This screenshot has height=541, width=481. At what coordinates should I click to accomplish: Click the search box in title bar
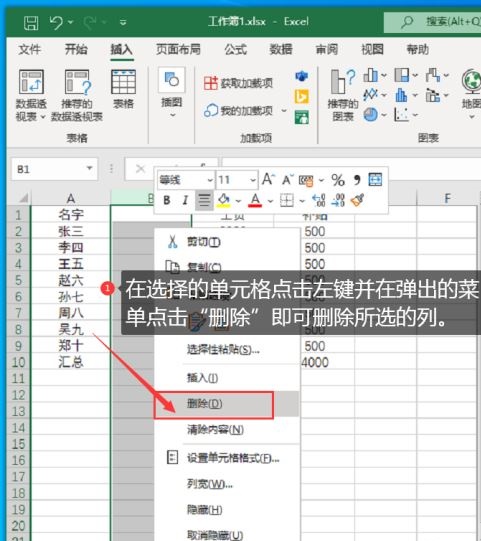[x=433, y=22]
